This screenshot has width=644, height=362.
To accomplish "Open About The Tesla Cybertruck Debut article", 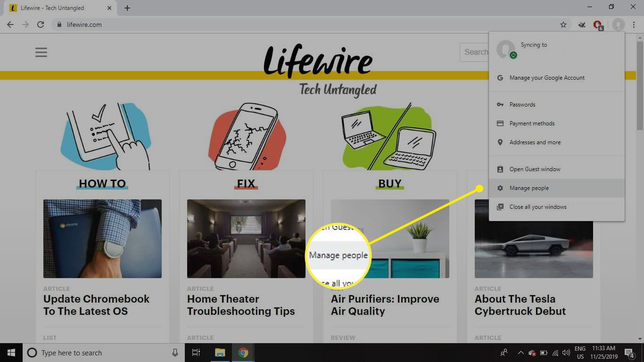I will pyautogui.click(x=520, y=305).
